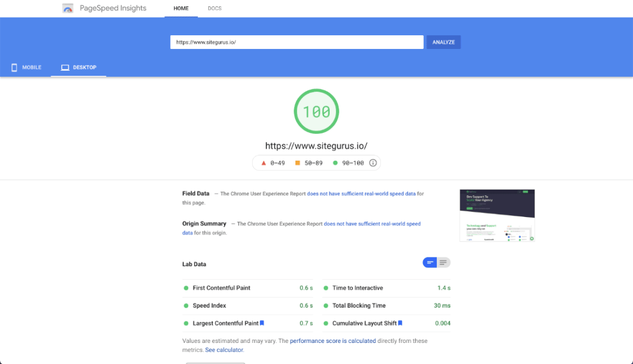Open the 'See calculator' link
633x364 pixels.
click(224, 350)
